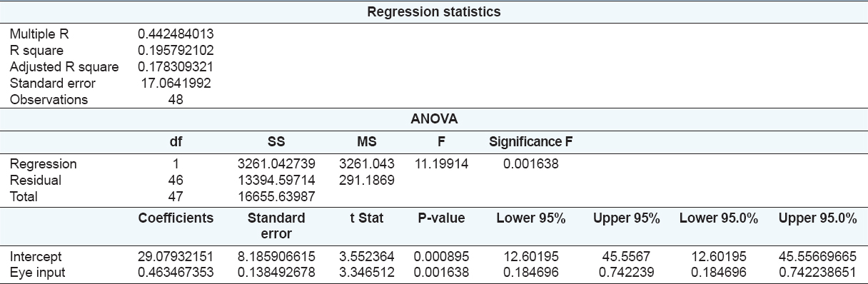Click the Standard error value 17.0641992
Screen dimensions: 868x284
[x=175, y=83]
